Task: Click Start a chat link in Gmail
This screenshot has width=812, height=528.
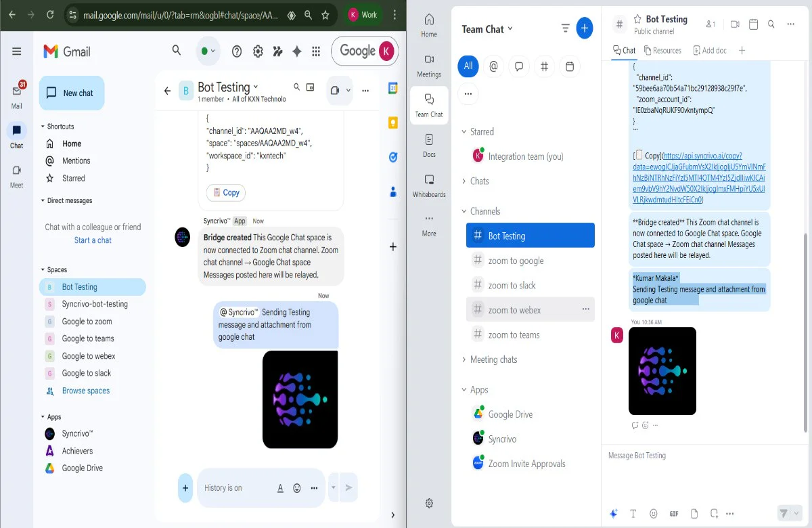Action: pos(93,240)
